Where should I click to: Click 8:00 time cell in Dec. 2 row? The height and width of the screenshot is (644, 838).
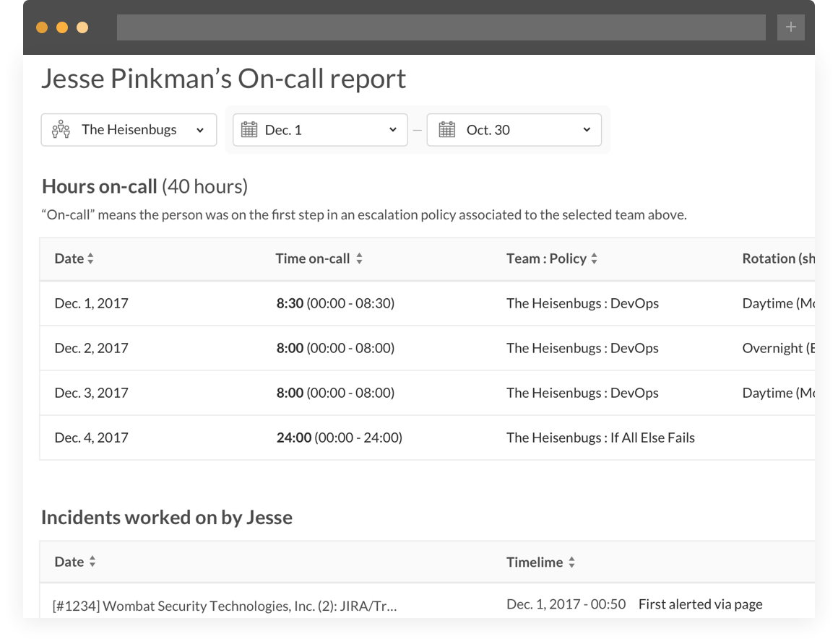click(x=335, y=348)
